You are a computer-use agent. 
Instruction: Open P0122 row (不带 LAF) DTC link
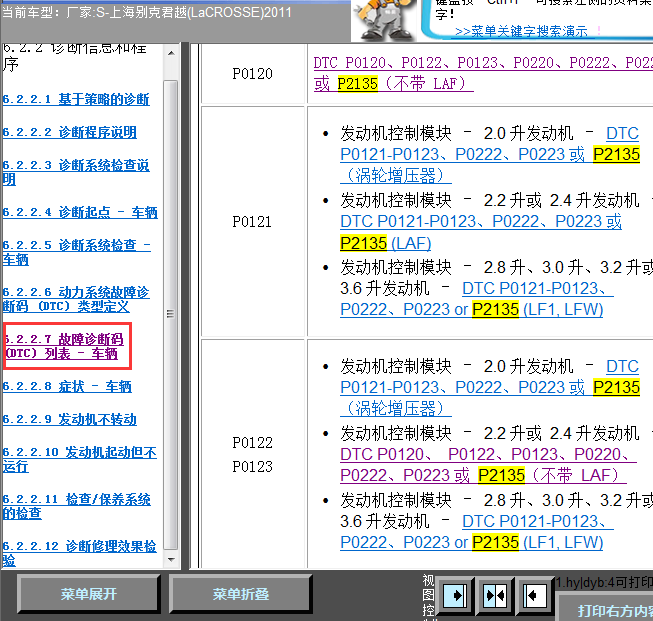click(x=488, y=465)
